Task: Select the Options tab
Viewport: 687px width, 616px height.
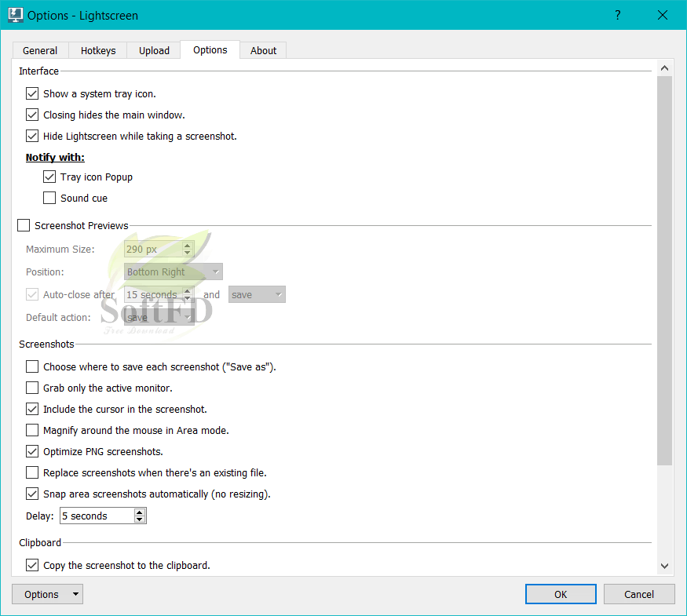Action: tap(210, 50)
